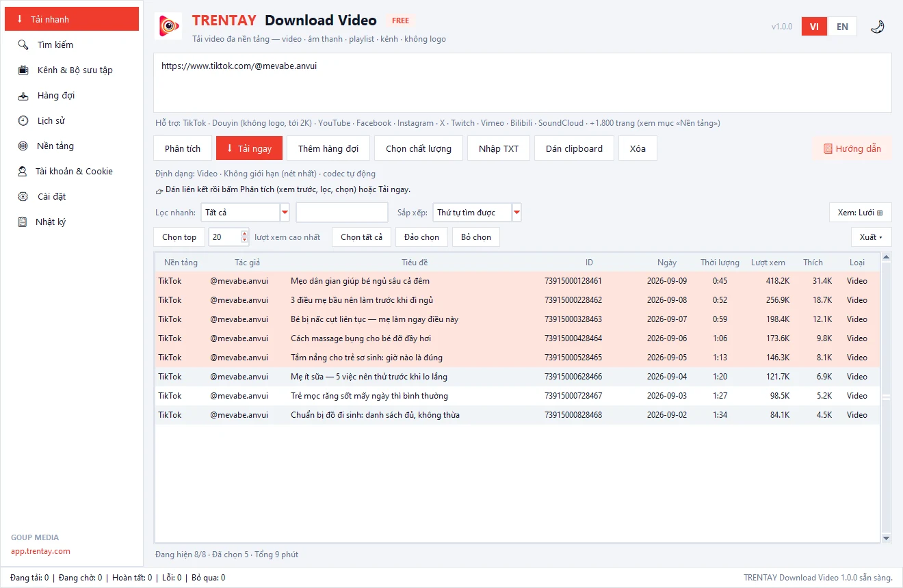Open the Xuất export dropdown
Viewport: 903px width, 588px height.
pyautogui.click(x=871, y=237)
